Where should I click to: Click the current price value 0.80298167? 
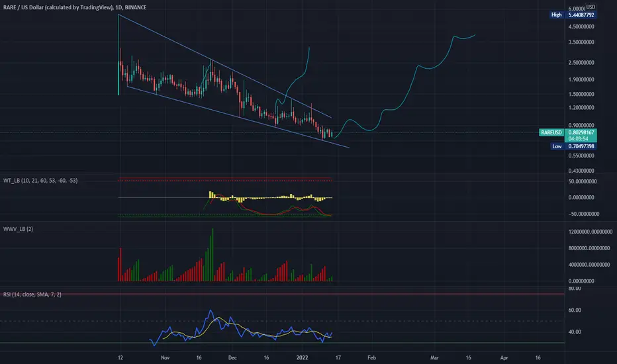pos(581,132)
